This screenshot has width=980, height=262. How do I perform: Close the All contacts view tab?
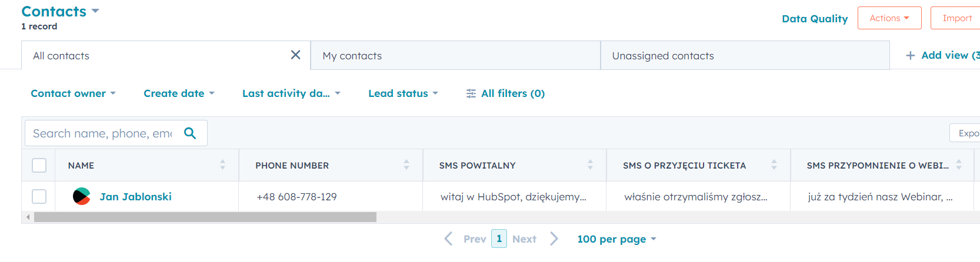click(295, 55)
